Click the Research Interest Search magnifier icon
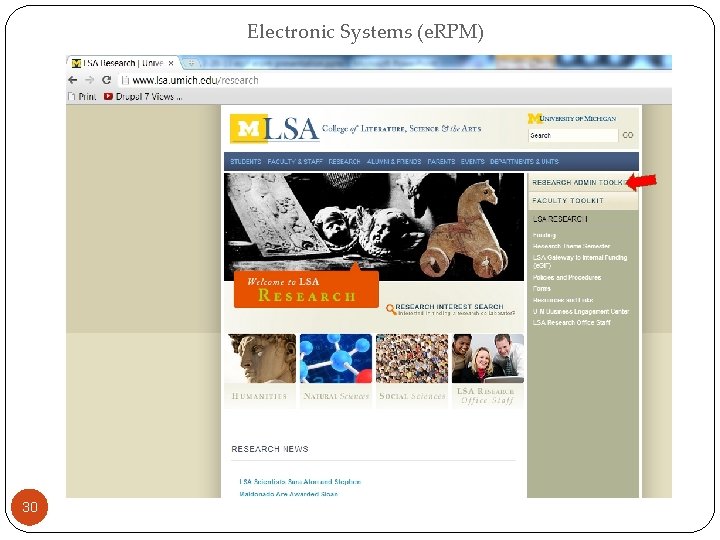720x540 pixels. tap(391, 309)
